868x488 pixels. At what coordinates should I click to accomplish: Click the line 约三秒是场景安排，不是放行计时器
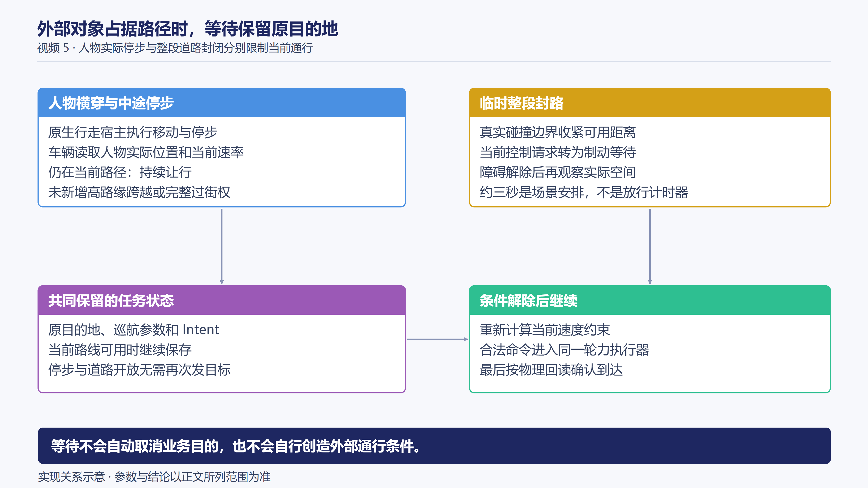pyautogui.click(x=584, y=192)
